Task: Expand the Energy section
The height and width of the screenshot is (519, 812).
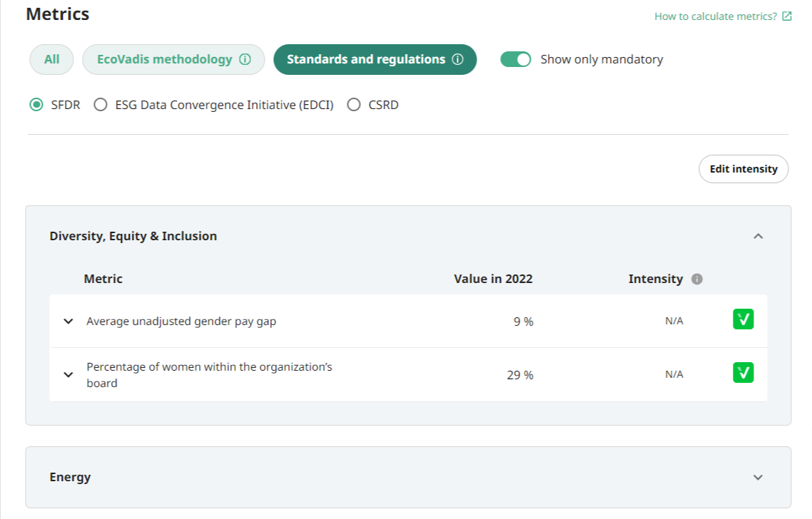Action: [758, 477]
